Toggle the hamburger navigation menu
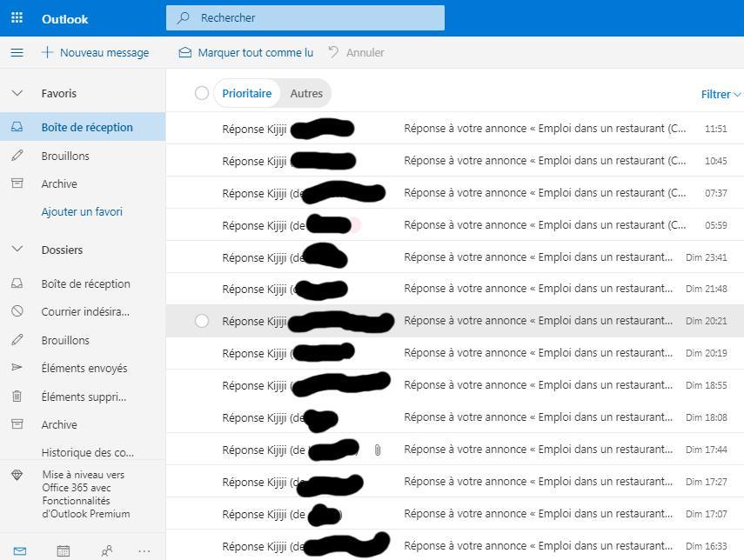744x560 pixels. point(17,52)
